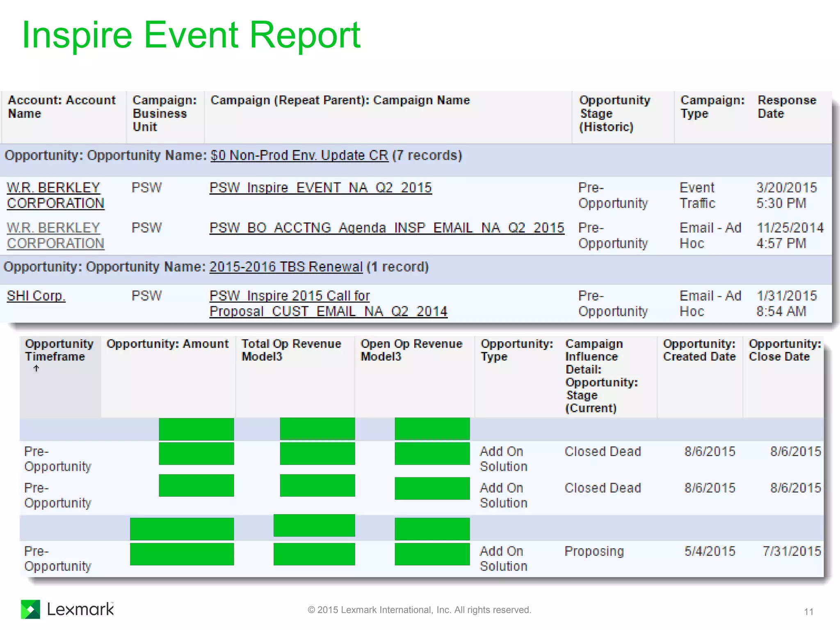Image resolution: width=840 pixels, height=630 pixels.
Task: Select the Event Traffic campaign type cell
Action: point(697,195)
